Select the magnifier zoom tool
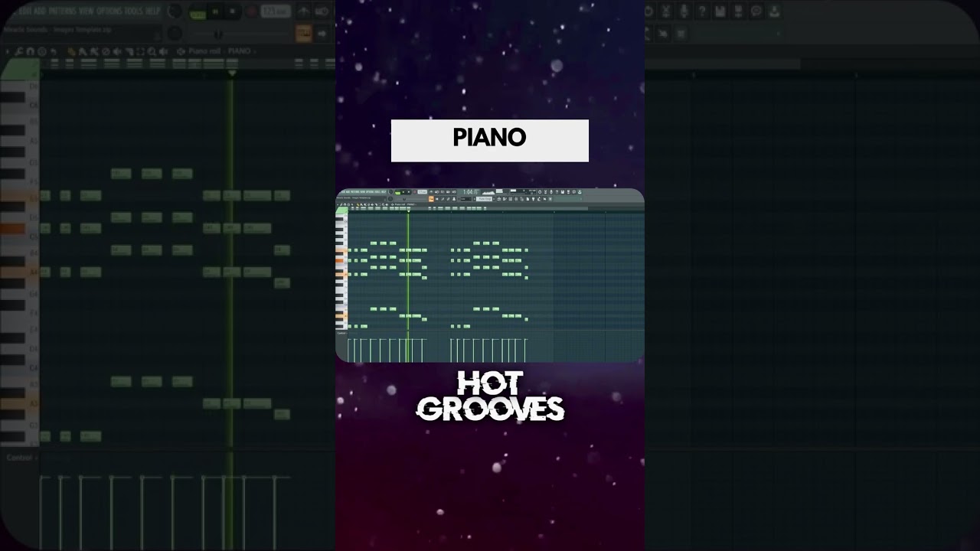Image resolution: width=980 pixels, height=551 pixels. 152,51
